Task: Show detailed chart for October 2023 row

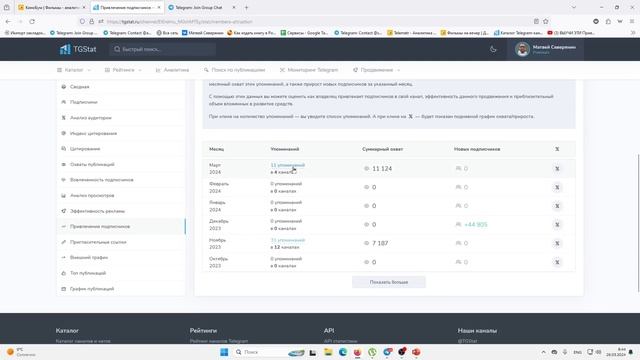Action: (x=557, y=262)
